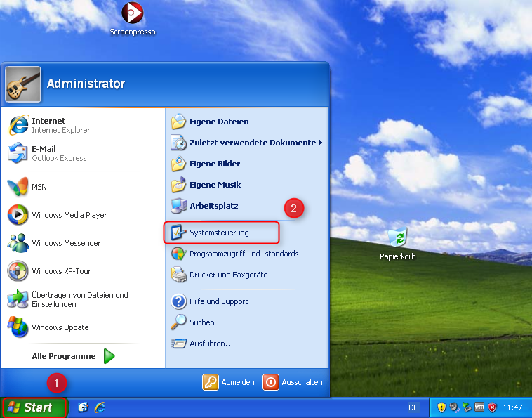This screenshot has width=532, height=418.
Task: Open Windows Messenger
Action: click(65, 243)
